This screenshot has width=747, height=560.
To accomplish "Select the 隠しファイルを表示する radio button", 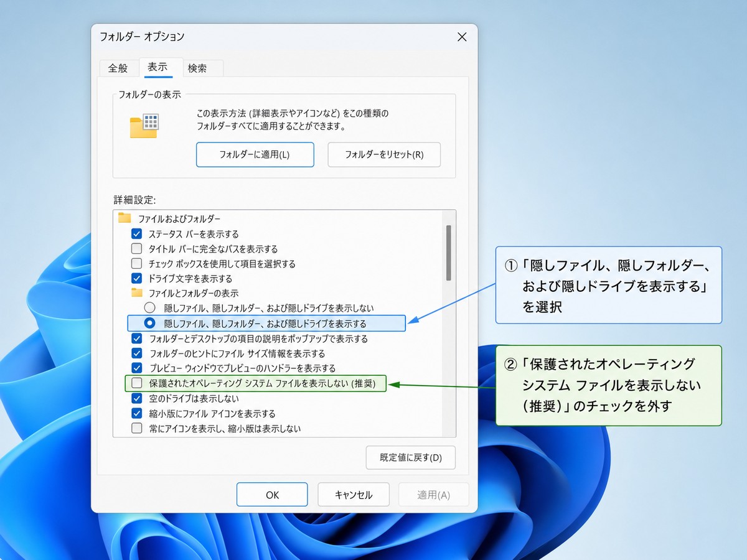I will pos(151,323).
